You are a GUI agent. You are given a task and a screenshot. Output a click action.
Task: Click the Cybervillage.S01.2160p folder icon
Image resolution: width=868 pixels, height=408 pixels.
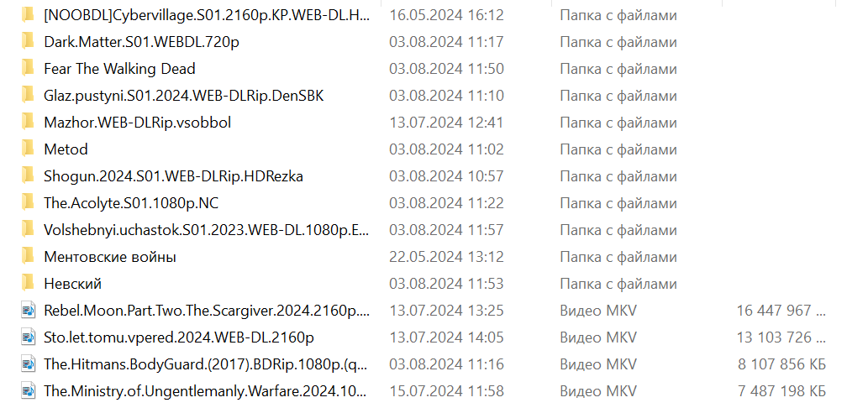(x=28, y=15)
